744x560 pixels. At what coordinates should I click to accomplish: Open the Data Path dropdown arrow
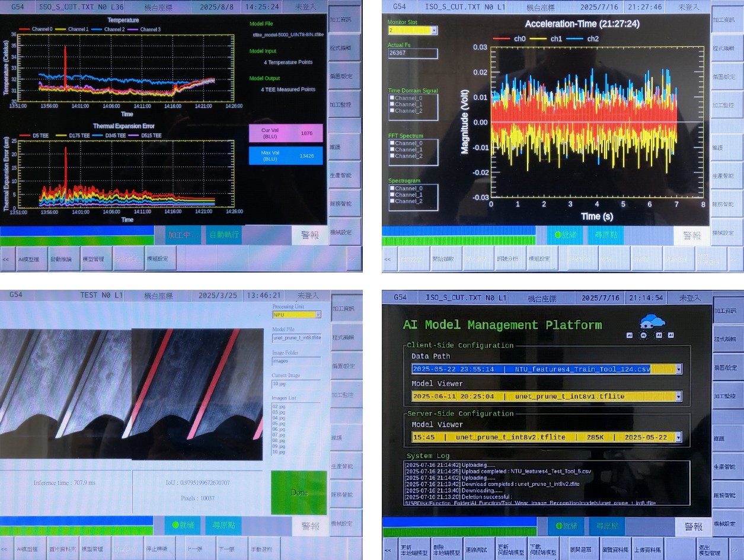point(678,369)
